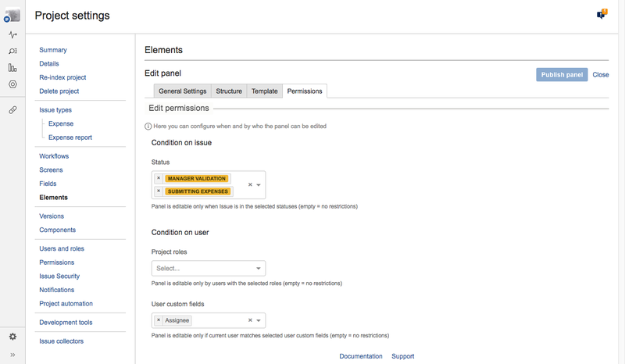625x364 pixels.
Task: Open the Documentation link
Action: point(361,356)
